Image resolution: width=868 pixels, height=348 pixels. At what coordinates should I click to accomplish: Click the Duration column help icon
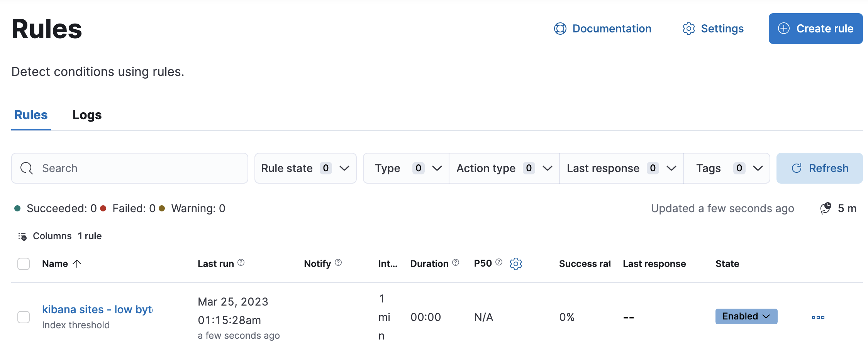[456, 263]
